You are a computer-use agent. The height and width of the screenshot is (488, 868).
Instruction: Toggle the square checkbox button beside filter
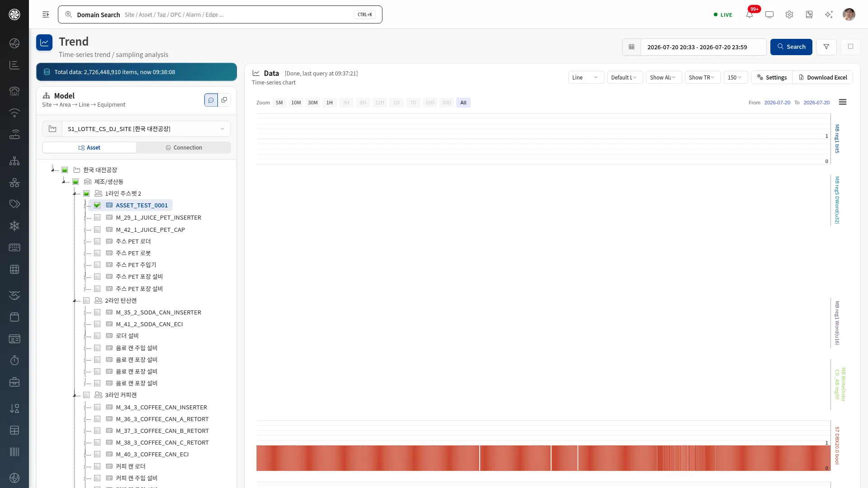click(850, 47)
